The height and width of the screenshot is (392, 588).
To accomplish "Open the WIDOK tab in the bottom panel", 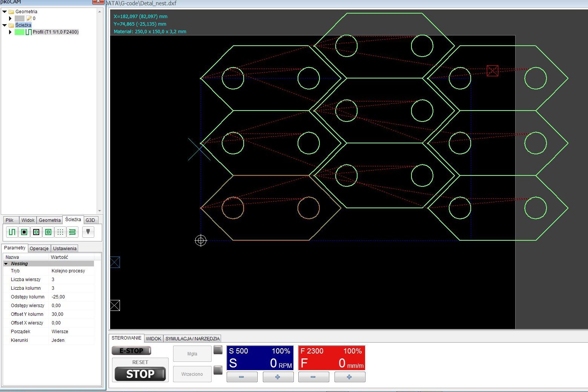I will [154, 339].
